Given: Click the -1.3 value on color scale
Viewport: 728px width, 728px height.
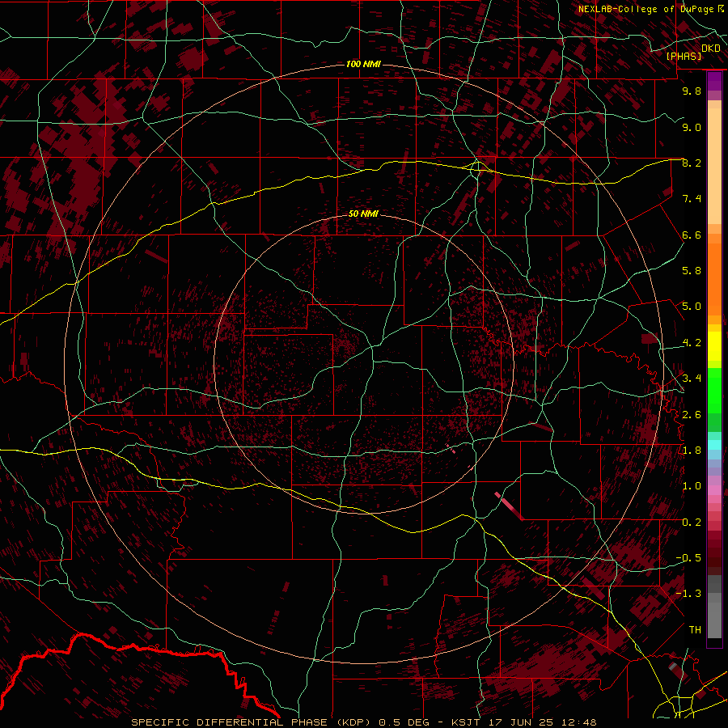Looking at the screenshot, I should [x=688, y=595].
